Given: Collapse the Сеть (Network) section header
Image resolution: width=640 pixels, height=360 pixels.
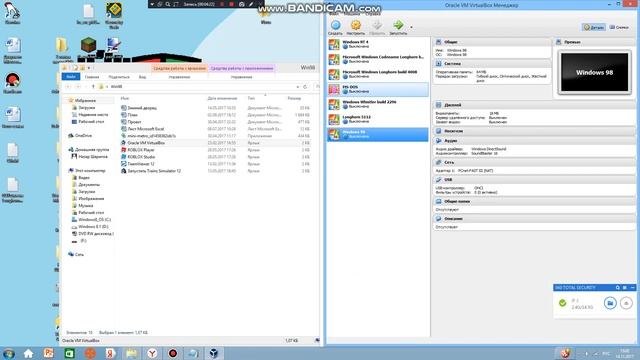Looking at the screenshot, I should tap(534, 162).
